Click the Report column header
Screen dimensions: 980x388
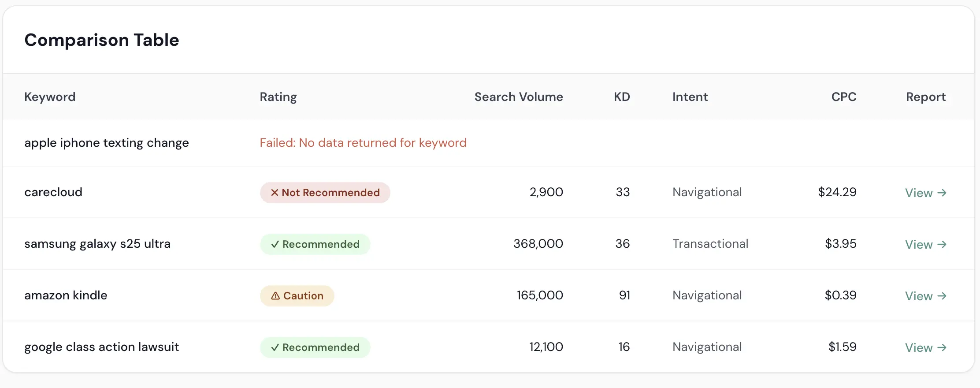(x=926, y=97)
